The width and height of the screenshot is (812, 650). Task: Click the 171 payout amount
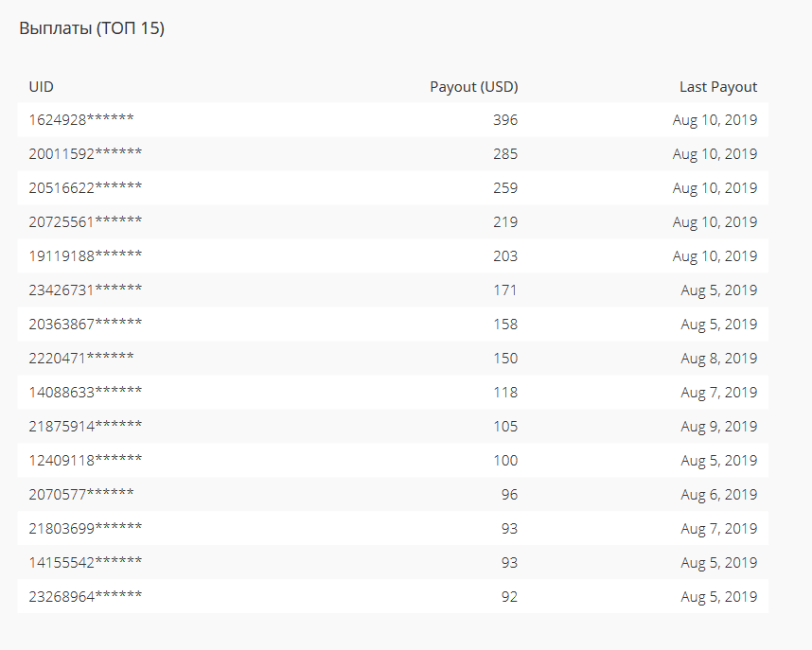pos(505,290)
